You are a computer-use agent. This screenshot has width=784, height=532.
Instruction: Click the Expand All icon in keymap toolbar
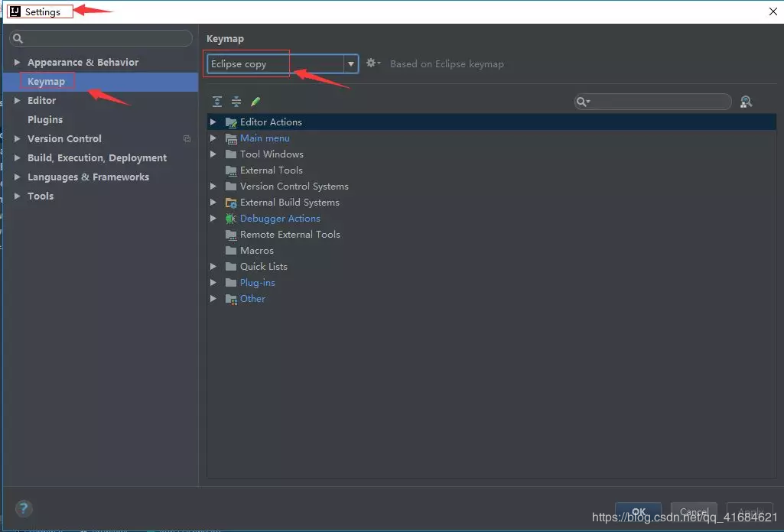(217, 102)
